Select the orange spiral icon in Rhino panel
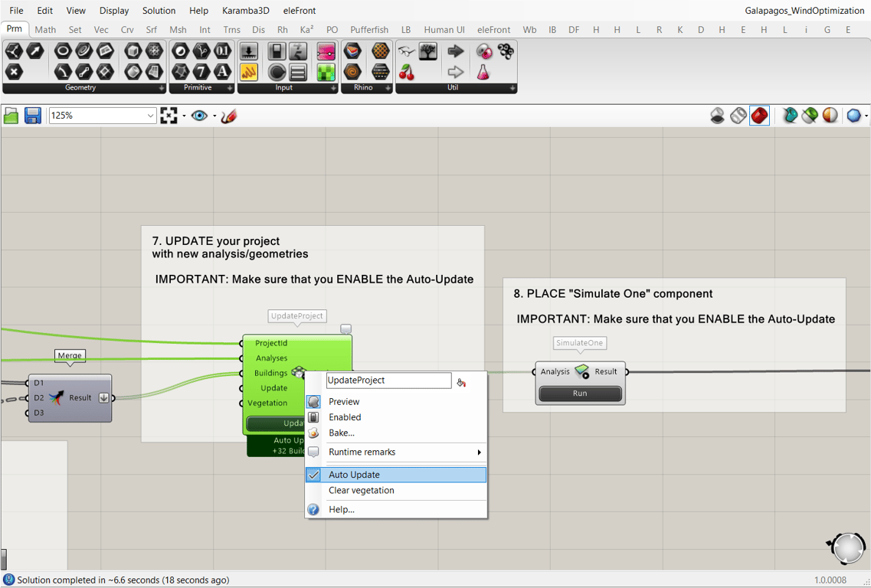Image resolution: width=871 pixels, height=588 pixels. click(352, 72)
